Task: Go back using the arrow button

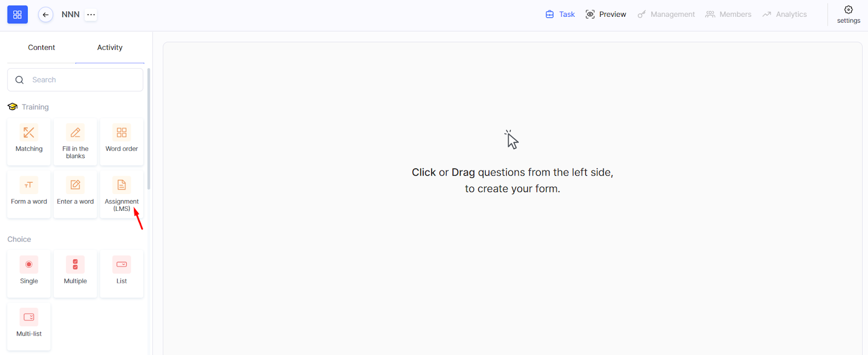Action: (46, 15)
